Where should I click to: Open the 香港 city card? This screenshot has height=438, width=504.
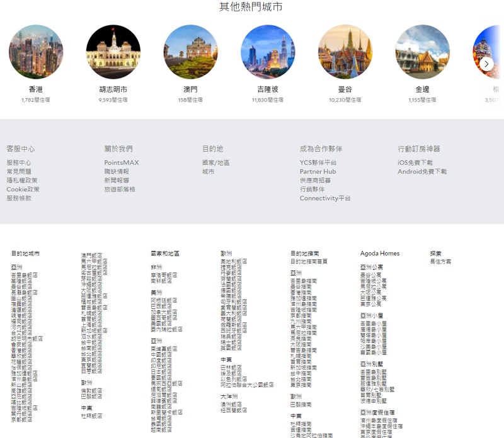(36, 64)
